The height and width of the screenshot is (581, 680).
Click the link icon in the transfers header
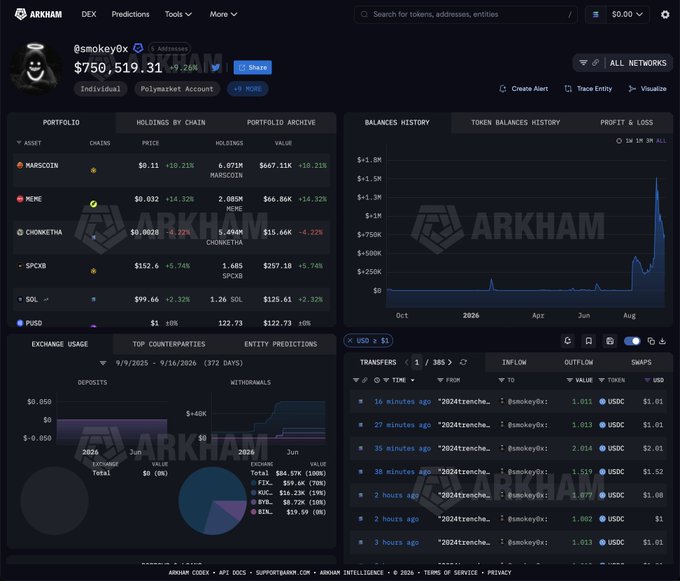click(365, 380)
